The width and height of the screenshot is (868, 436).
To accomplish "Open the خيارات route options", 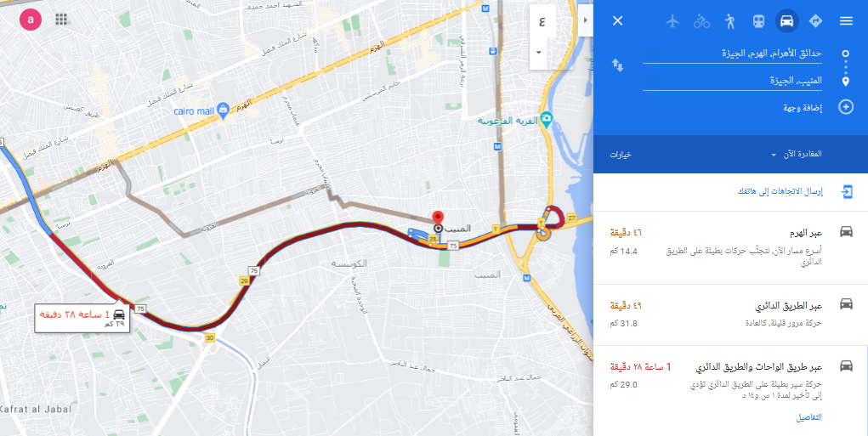I will coord(621,155).
